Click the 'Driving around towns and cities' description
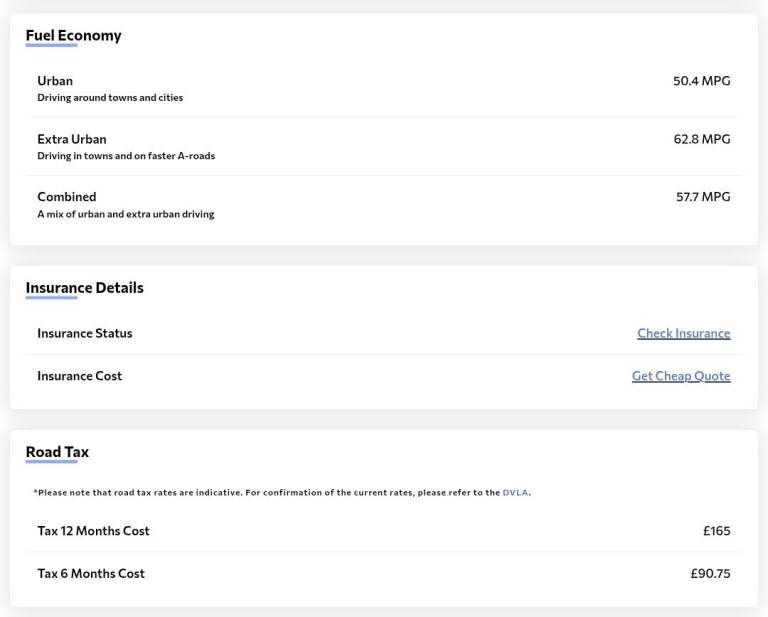 (x=110, y=98)
